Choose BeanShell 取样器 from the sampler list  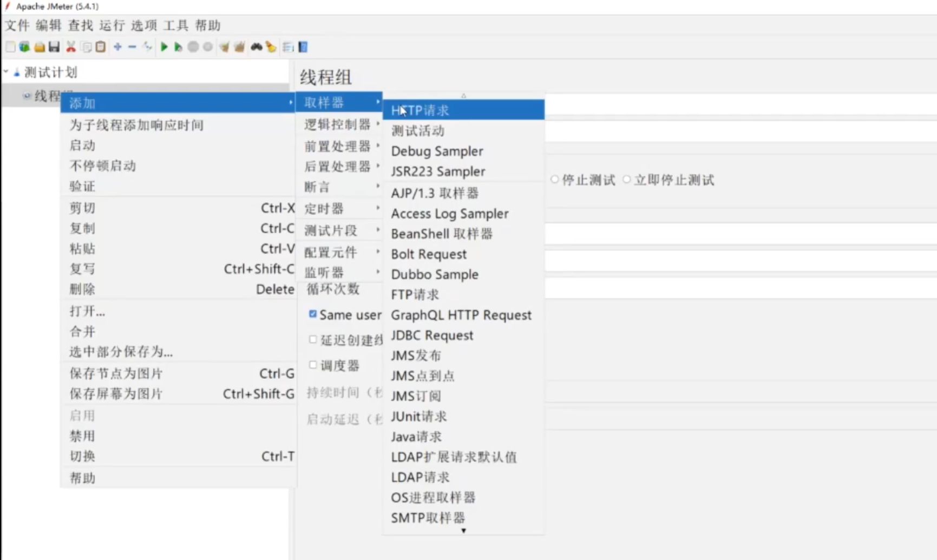[463, 233]
